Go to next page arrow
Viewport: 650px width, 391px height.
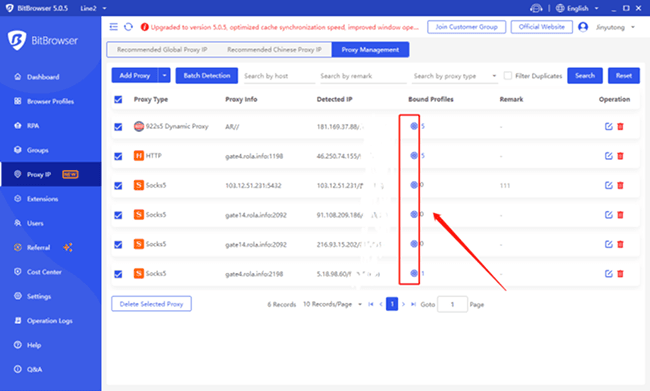[x=403, y=304]
